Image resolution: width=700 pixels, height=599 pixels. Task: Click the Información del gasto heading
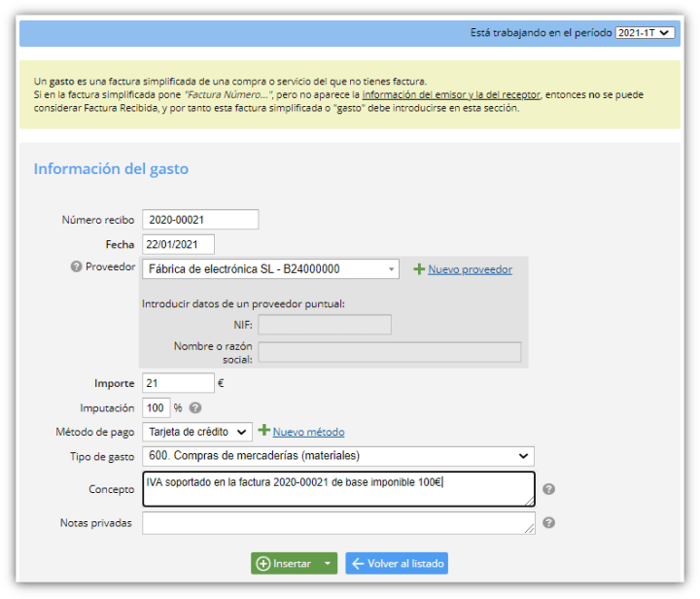point(111,169)
